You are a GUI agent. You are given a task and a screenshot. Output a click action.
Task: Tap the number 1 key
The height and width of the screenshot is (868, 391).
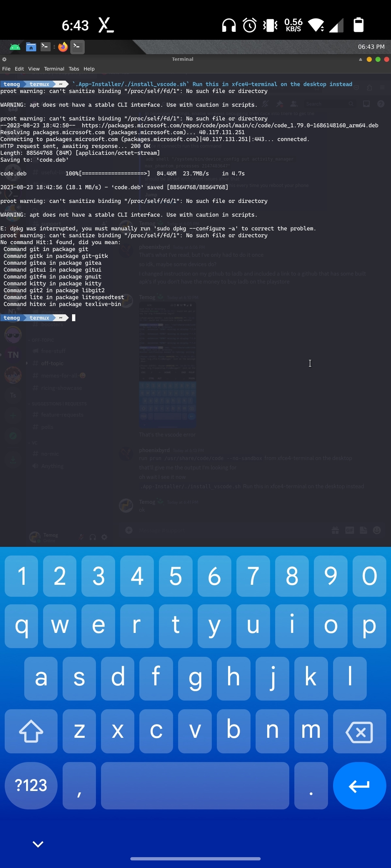21,576
